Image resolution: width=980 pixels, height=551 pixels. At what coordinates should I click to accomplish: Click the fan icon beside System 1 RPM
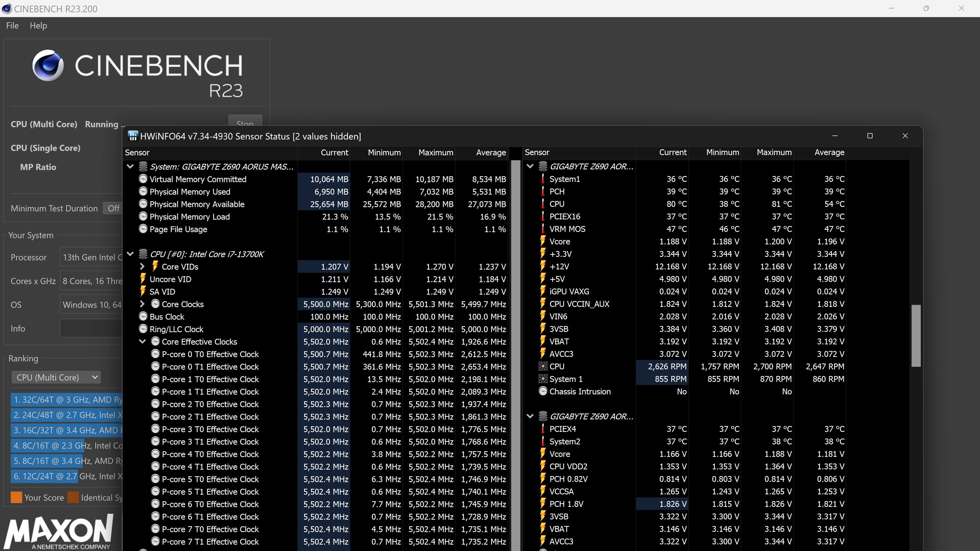543,379
